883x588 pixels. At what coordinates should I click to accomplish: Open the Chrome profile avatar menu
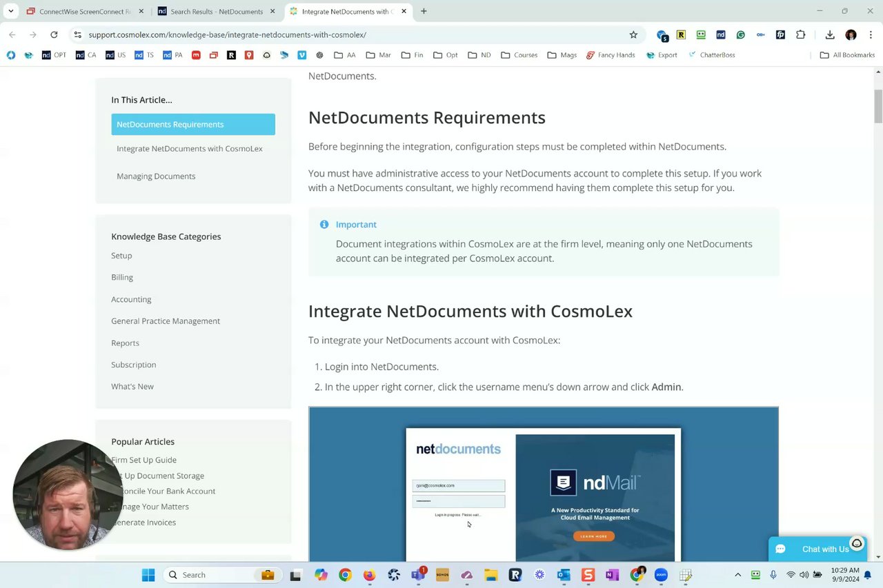click(x=851, y=34)
